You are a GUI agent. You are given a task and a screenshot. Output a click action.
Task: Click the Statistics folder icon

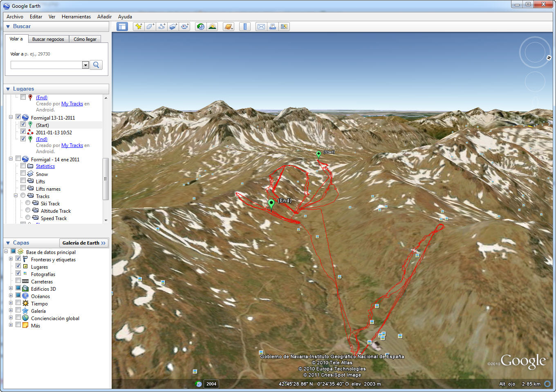point(30,166)
